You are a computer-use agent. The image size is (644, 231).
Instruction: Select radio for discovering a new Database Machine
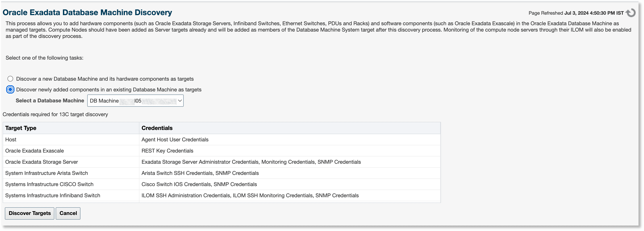point(10,79)
